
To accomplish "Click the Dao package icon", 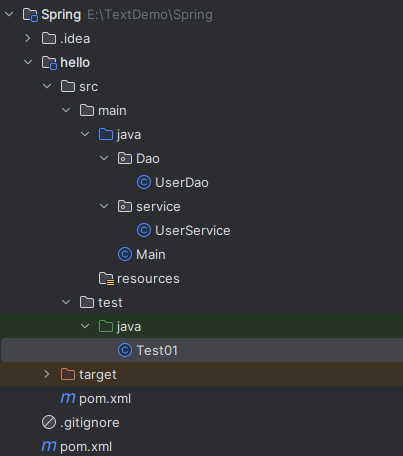I will [125, 158].
